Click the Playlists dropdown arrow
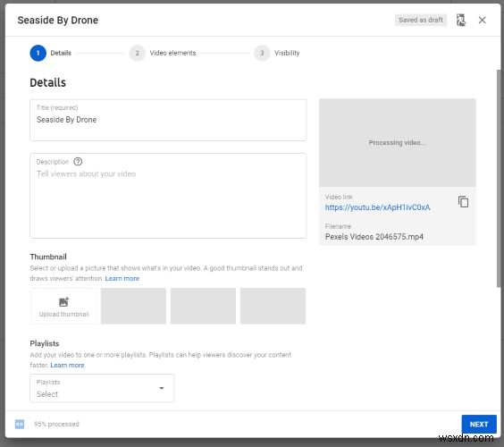Screen dimensions: 504x447 [x=162, y=388]
